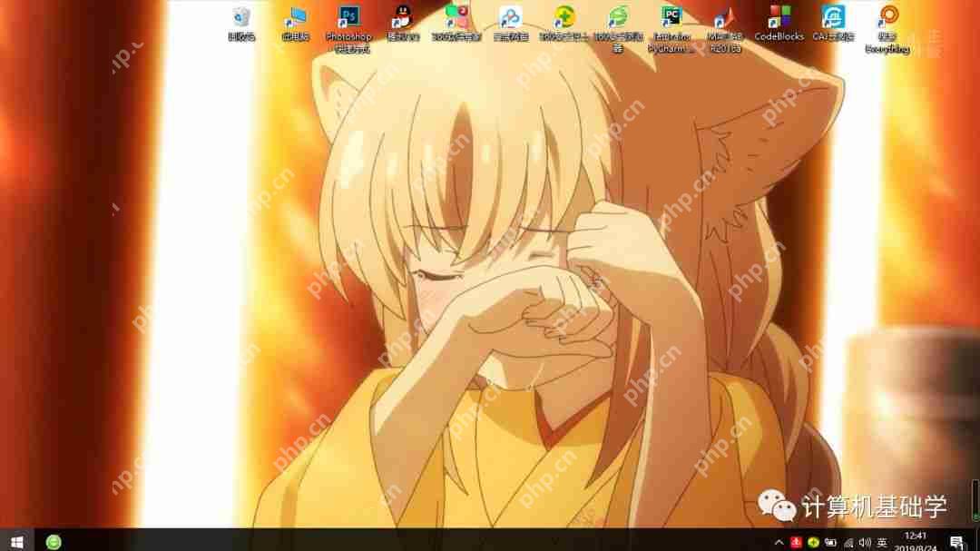980x551 pixels.
Task: Select the MATLAB R2016a shortcut
Action: 725,18
